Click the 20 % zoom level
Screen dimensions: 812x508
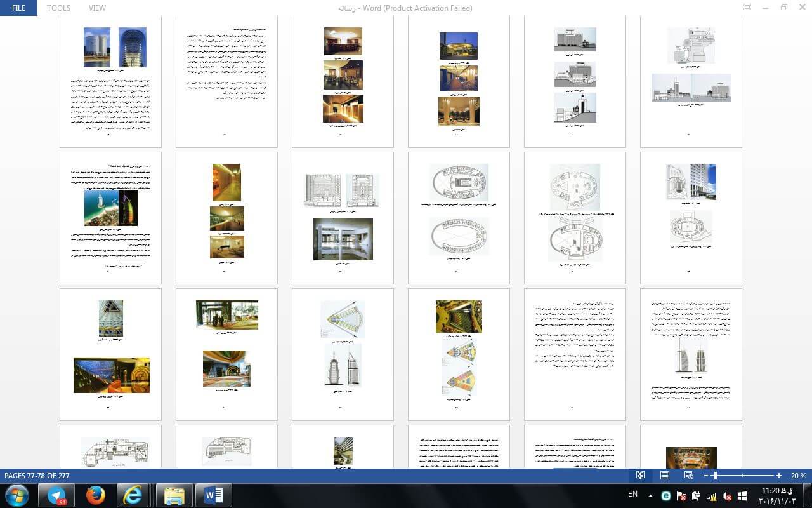pos(798,476)
